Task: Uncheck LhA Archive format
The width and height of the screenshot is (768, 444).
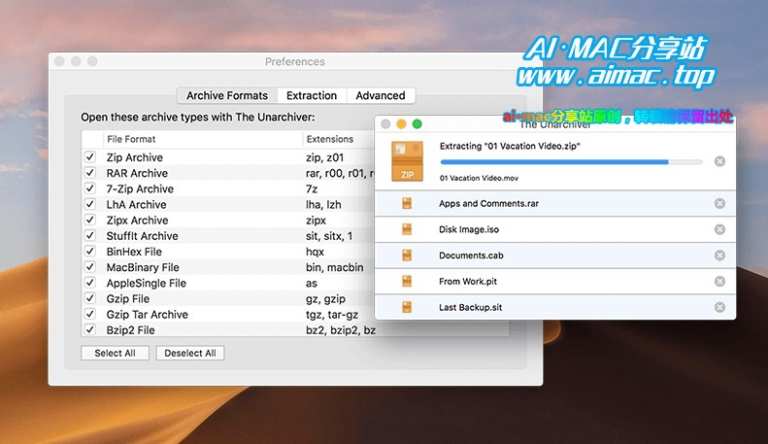Action: pyautogui.click(x=90, y=204)
